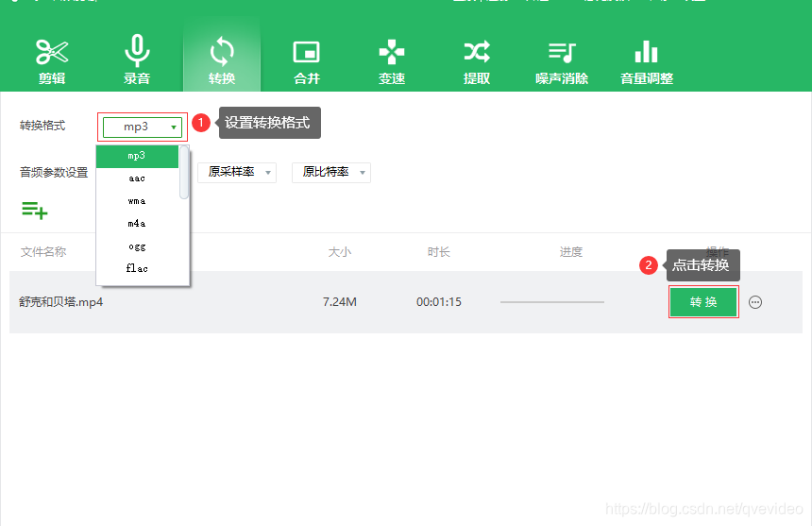Open the 合并 merge tool

coord(307,60)
